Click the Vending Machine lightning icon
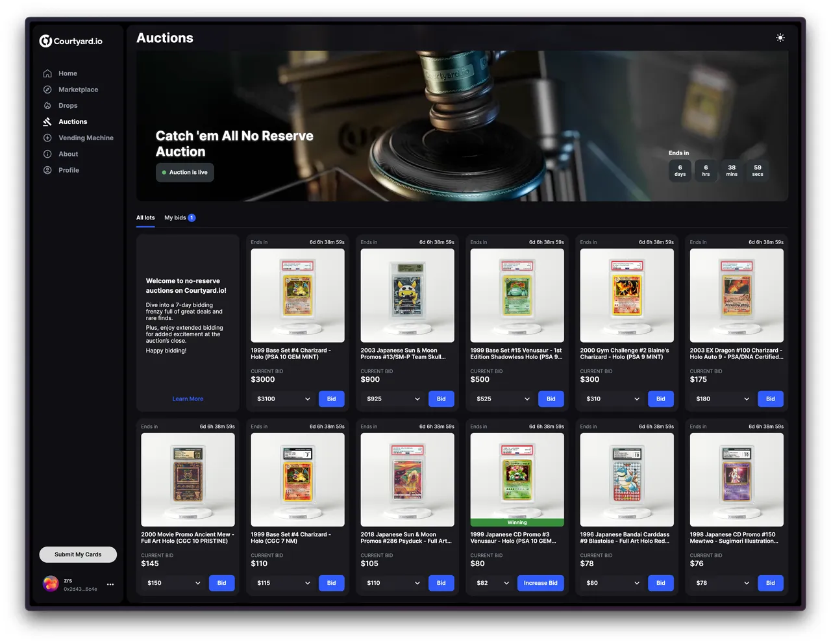The image size is (831, 644). [x=47, y=138]
